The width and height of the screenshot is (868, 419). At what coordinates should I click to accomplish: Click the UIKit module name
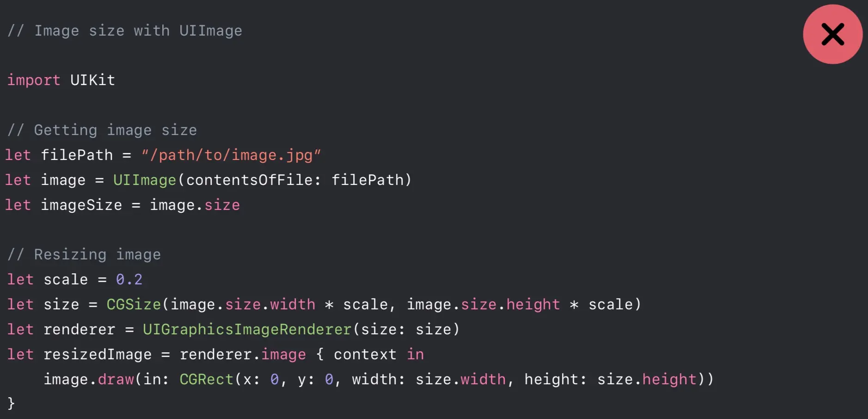pyautogui.click(x=92, y=80)
